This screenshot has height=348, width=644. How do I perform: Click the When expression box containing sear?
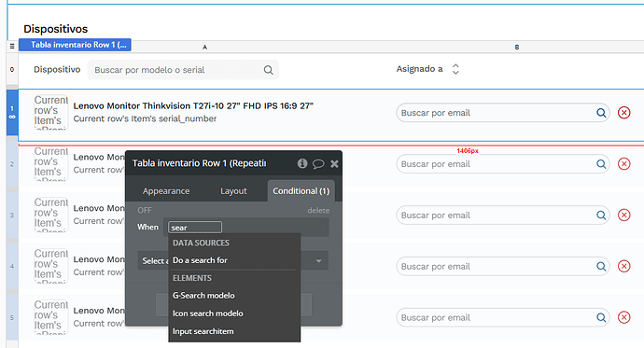click(195, 228)
